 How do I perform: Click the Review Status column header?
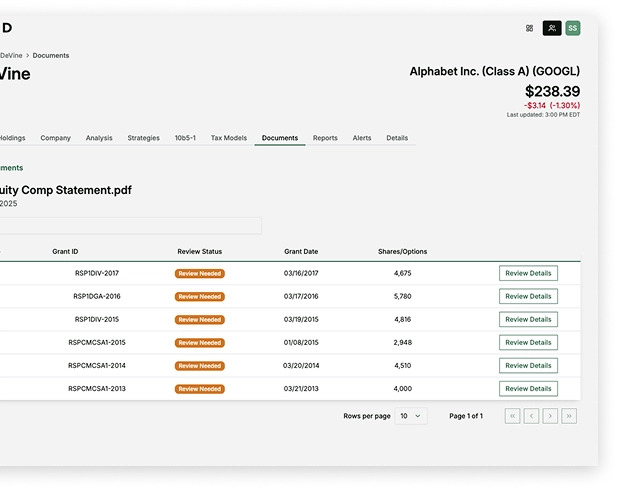pyautogui.click(x=199, y=252)
